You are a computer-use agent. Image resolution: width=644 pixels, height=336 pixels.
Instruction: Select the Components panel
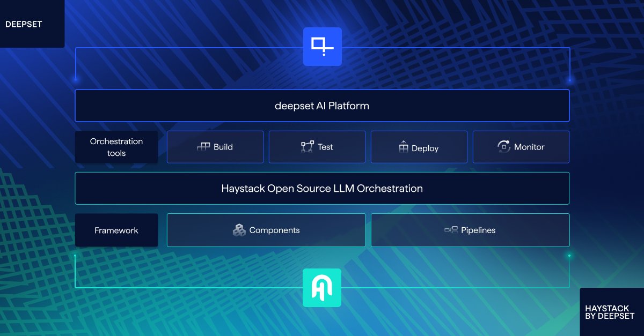tap(266, 230)
